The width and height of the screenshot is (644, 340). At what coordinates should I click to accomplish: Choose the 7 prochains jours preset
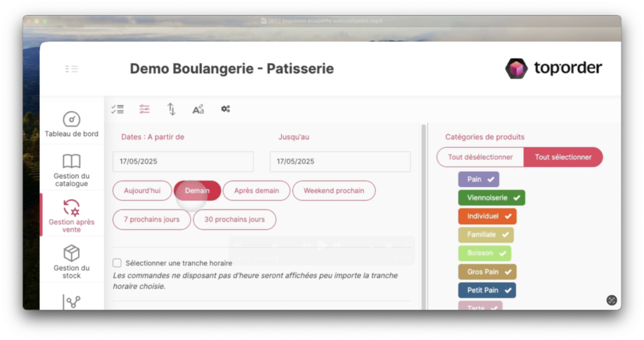click(x=152, y=220)
